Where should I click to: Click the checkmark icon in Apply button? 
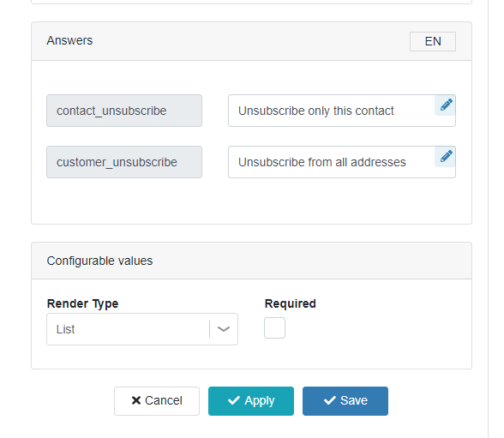234,400
